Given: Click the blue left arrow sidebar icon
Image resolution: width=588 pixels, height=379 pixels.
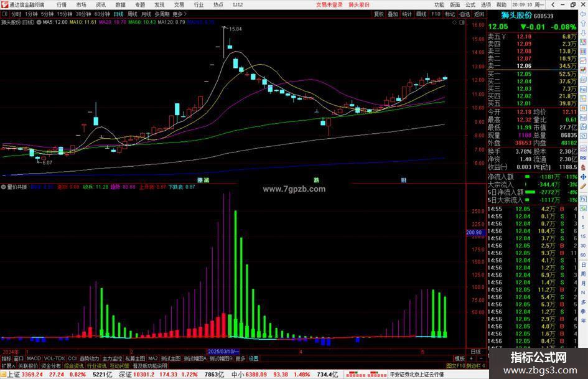Looking at the screenshot, I should pyautogui.click(x=583, y=14).
